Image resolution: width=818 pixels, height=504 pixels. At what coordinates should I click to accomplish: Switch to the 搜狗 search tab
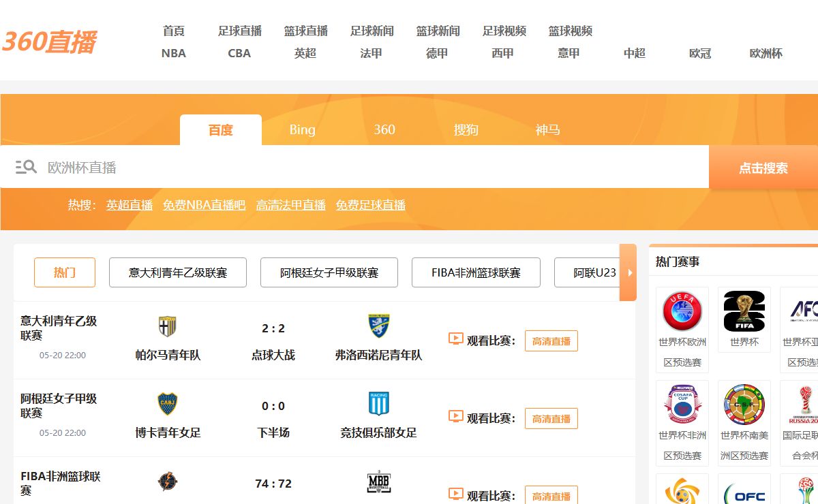pos(466,129)
